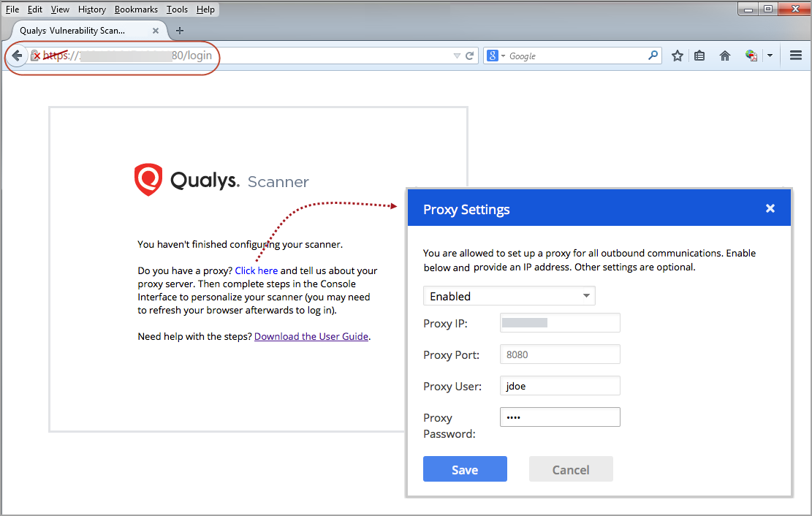Viewport: 812px width, 516px height.
Task: Close the Proxy Settings dialog
Action: [770, 208]
